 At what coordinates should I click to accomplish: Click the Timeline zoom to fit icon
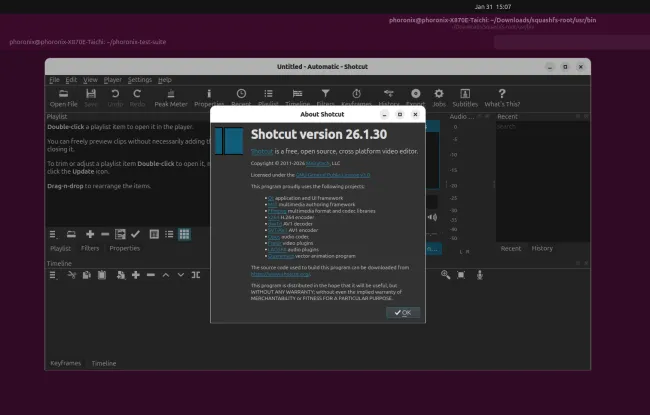(x=461, y=275)
